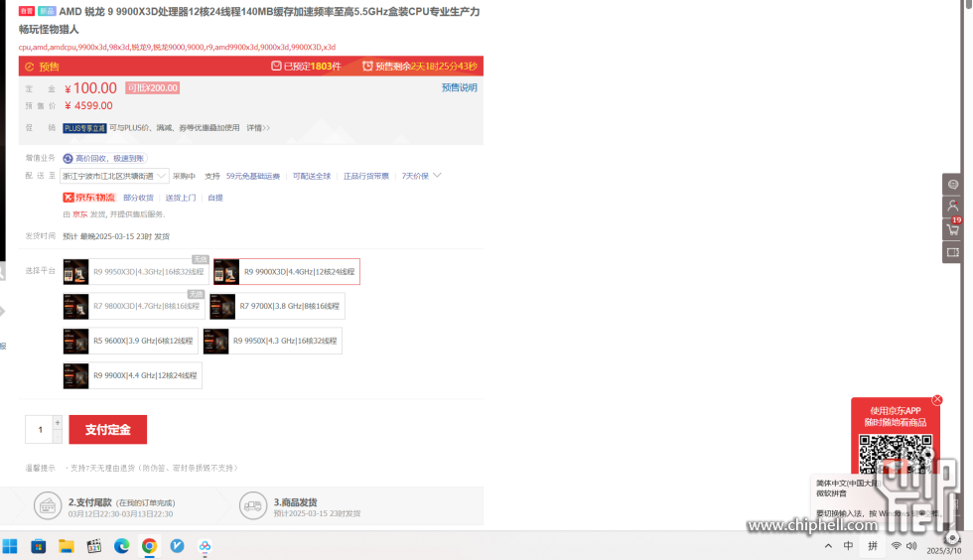The image size is (973, 560).
Task: Click the Wi-Fi network tray icon
Action: pos(896,546)
